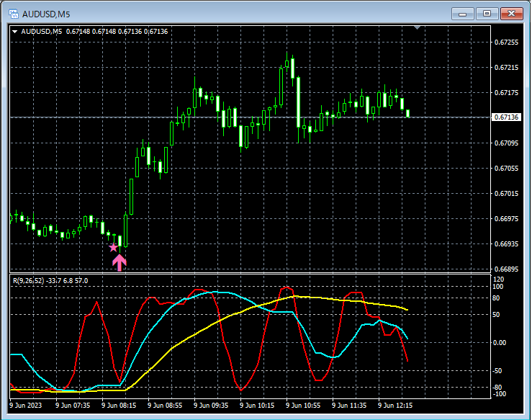Select the highest candle near 0.67235

click(287, 63)
